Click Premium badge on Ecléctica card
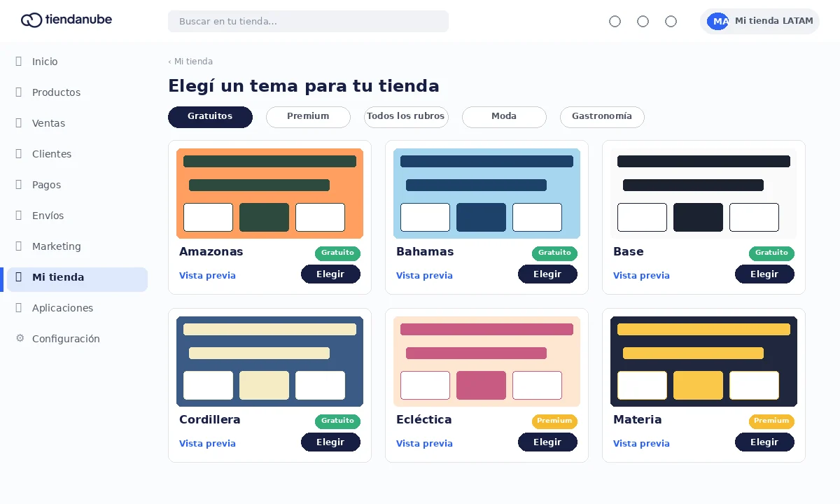Image resolution: width=840 pixels, height=504 pixels. point(554,421)
